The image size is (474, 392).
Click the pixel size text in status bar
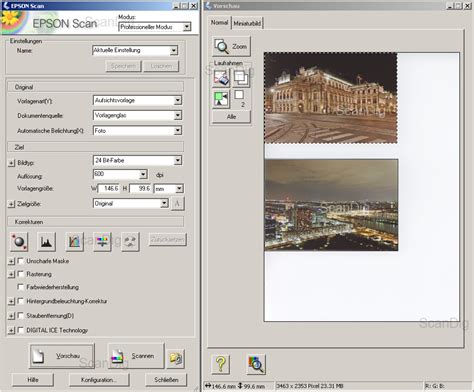[x=310, y=386]
